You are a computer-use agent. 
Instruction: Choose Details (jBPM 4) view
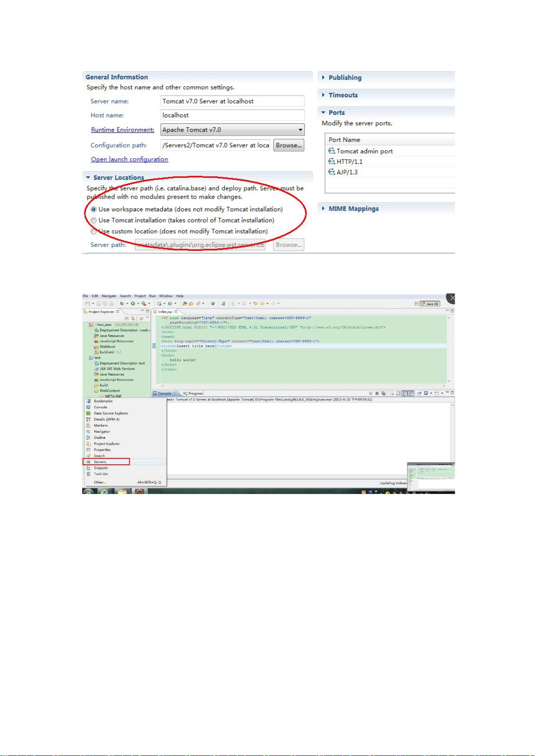point(126,420)
